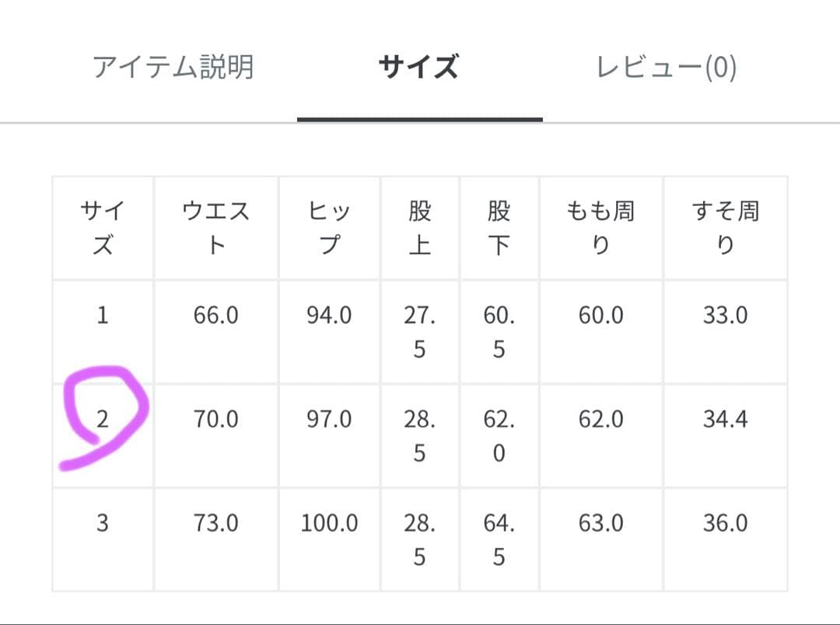Click the circled size 2 in the chart
The height and width of the screenshot is (625, 840).
point(103,419)
